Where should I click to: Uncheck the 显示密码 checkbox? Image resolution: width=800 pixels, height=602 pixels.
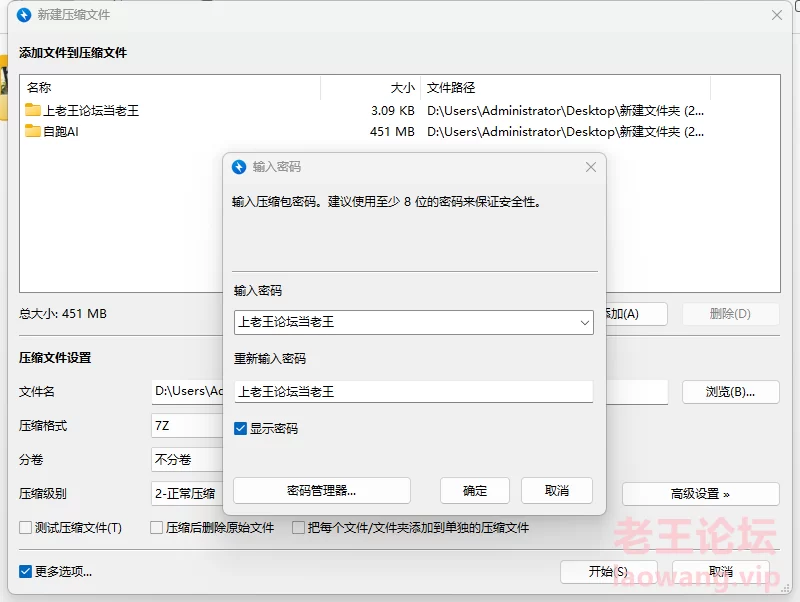pos(240,428)
